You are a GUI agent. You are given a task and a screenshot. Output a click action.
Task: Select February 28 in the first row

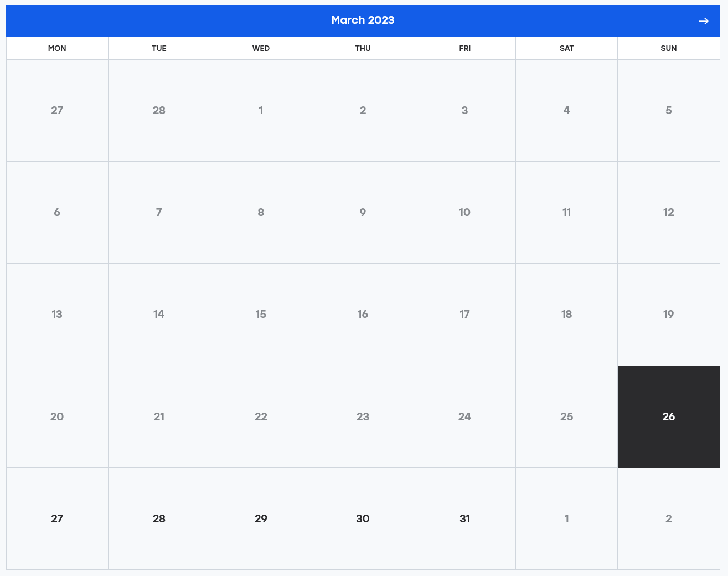coord(159,110)
